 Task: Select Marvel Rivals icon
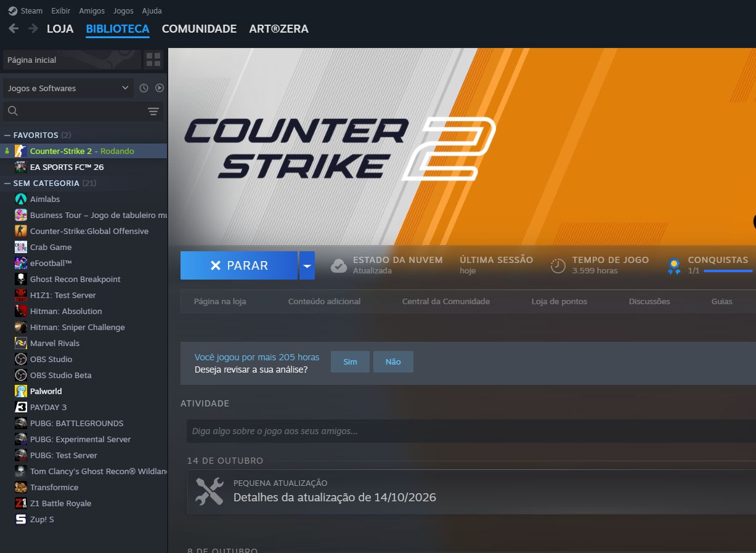(20, 343)
